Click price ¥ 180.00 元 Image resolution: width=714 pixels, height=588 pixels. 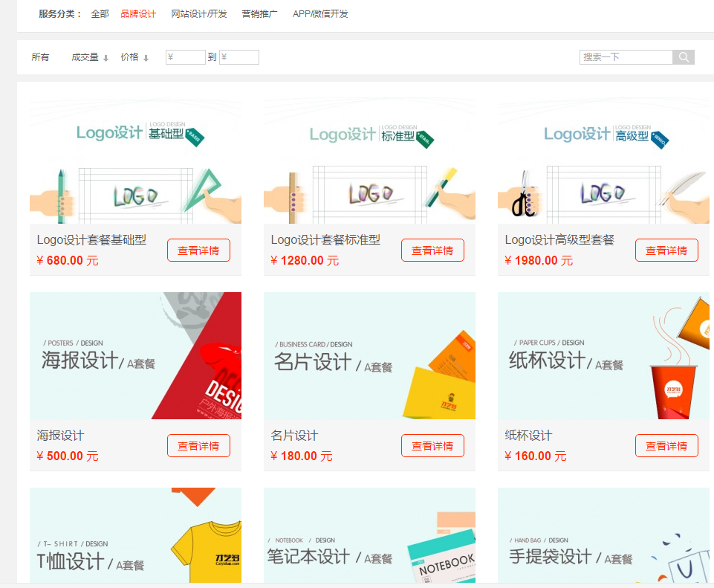[302, 456]
